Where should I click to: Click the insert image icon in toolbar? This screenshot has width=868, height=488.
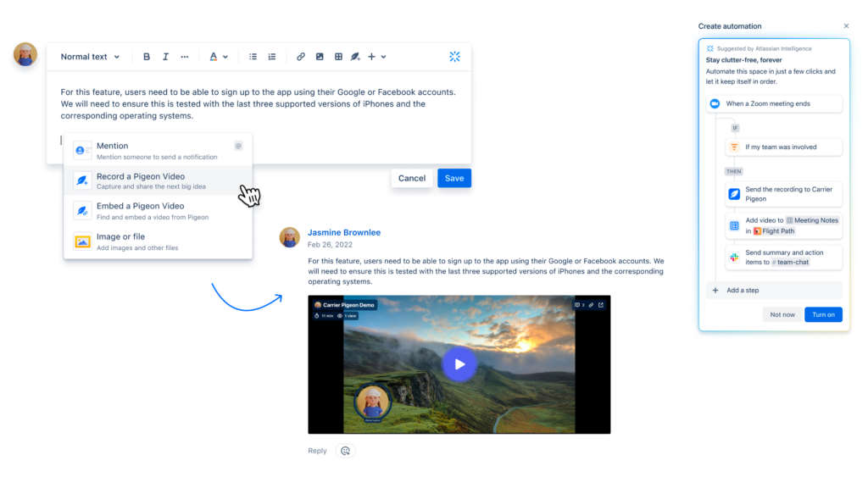tap(320, 57)
